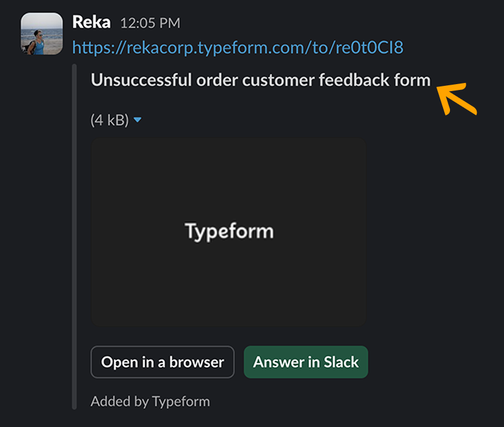504x427 pixels.
Task: Click the 're0t0CI8' end of the URL
Action: coord(369,48)
